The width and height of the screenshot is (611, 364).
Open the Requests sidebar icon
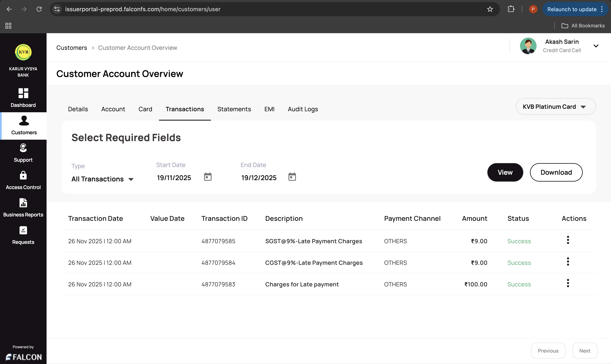pyautogui.click(x=23, y=230)
